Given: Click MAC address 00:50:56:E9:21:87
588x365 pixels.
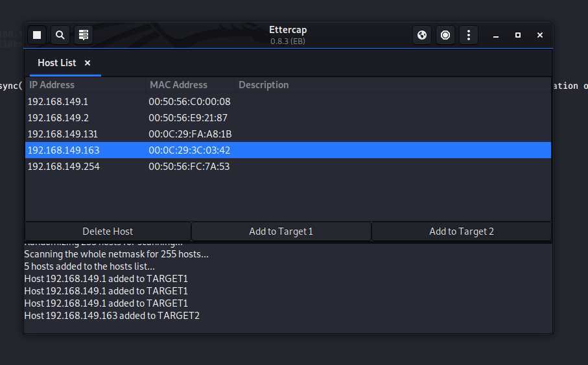Looking at the screenshot, I should tap(188, 118).
